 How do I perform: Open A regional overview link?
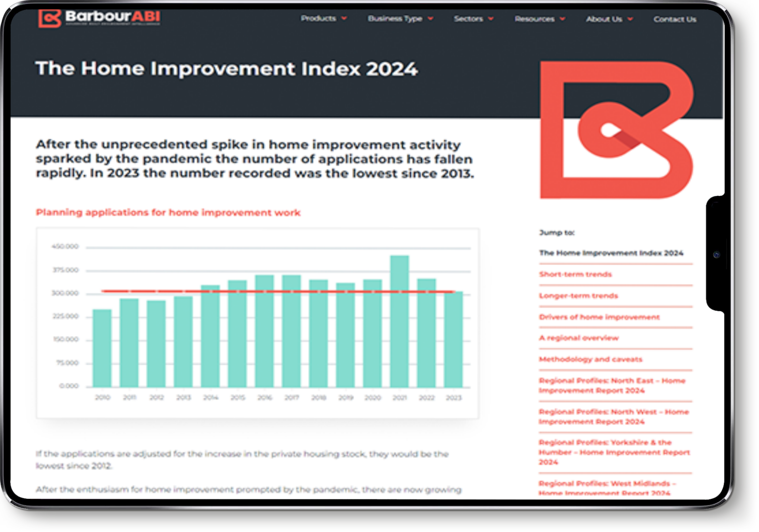click(579, 338)
